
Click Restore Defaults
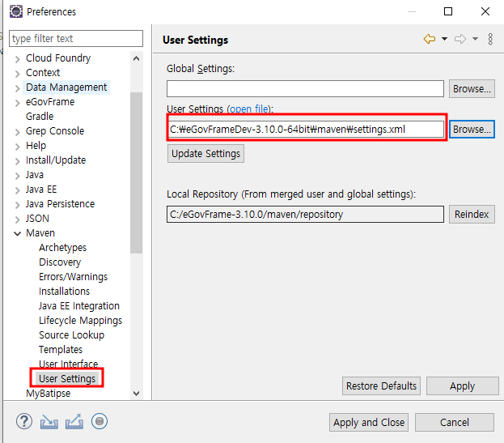381,385
